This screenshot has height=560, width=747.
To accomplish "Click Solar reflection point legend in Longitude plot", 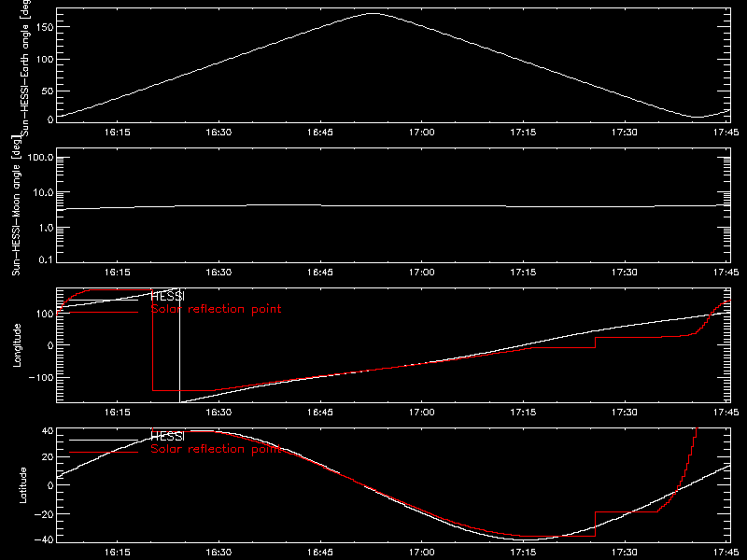I will click(x=216, y=309).
